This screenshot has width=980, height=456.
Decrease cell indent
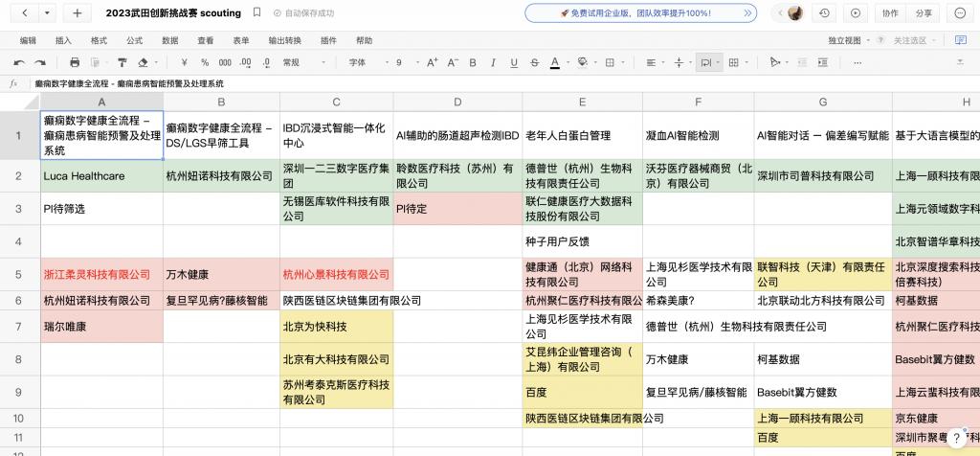(803, 62)
